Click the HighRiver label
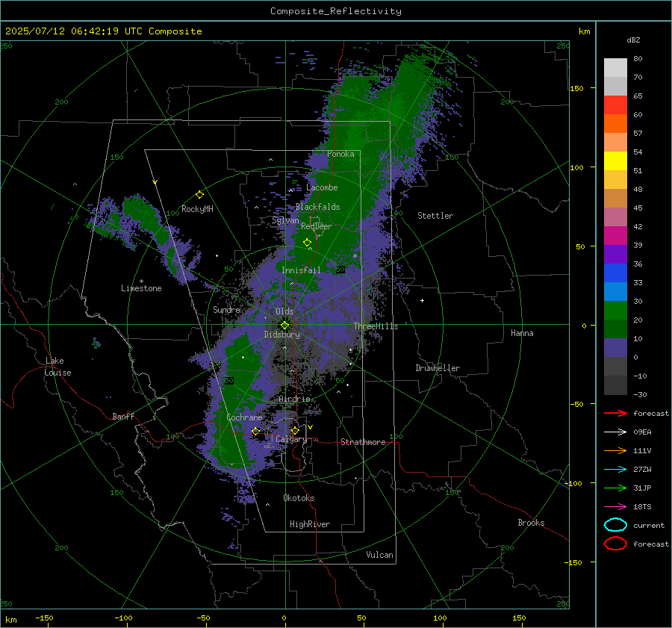The width and height of the screenshot is (672, 628). coord(310,524)
